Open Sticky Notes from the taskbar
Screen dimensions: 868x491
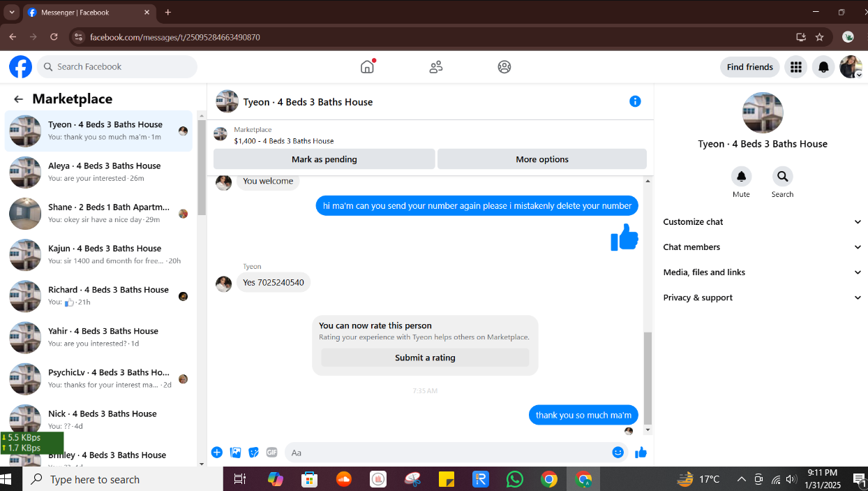[447, 479]
